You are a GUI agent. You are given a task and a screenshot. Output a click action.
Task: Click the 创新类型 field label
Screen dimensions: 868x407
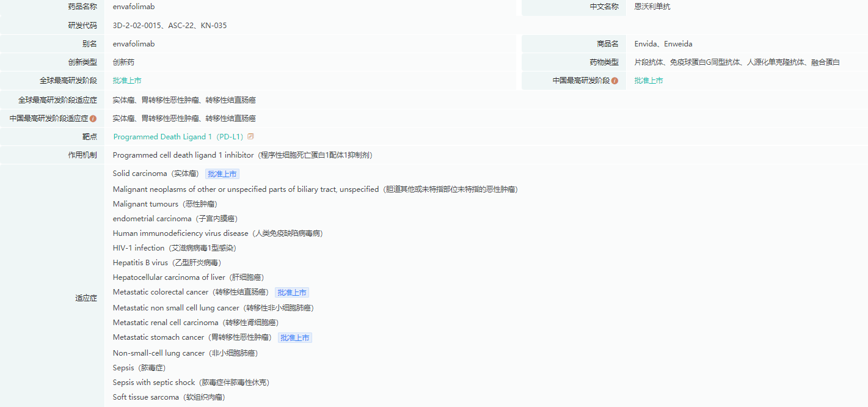pyautogui.click(x=82, y=62)
